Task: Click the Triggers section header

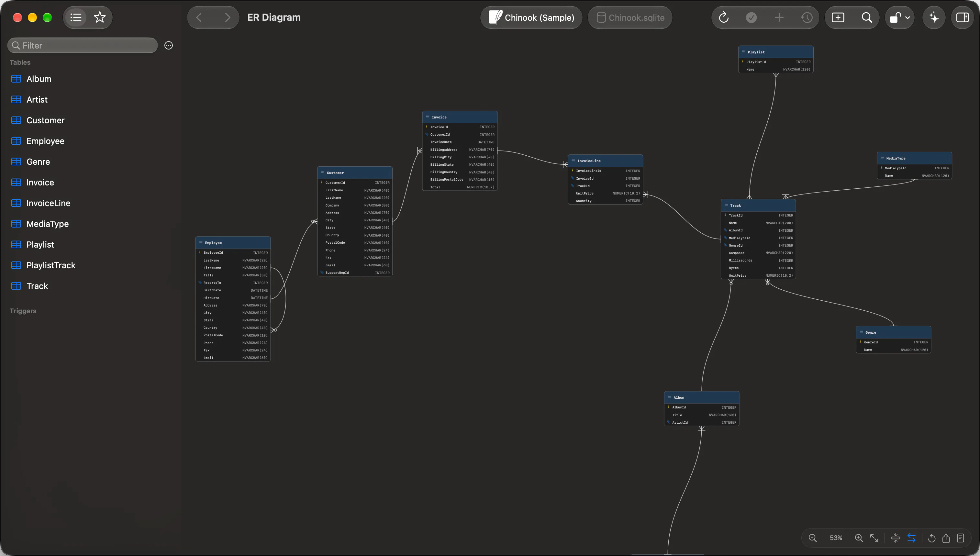Action: (23, 311)
